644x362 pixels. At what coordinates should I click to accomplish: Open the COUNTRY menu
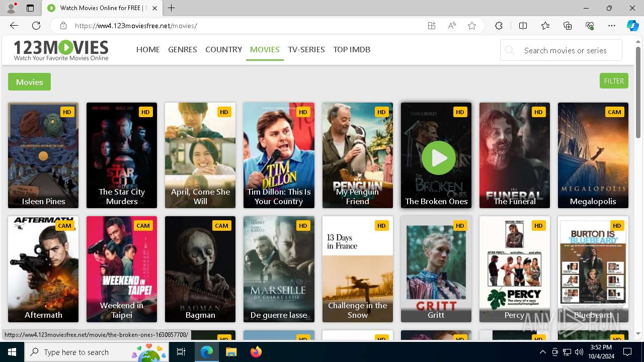(224, 49)
